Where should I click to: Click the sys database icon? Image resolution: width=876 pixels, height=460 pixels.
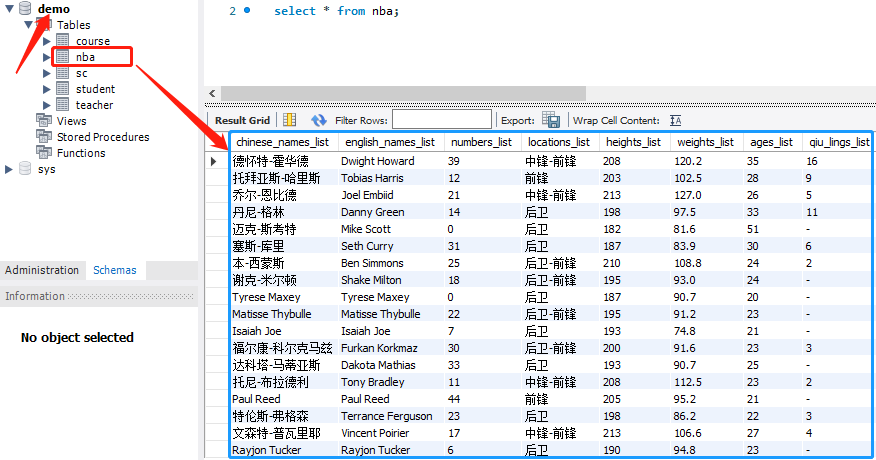(25, 168)
